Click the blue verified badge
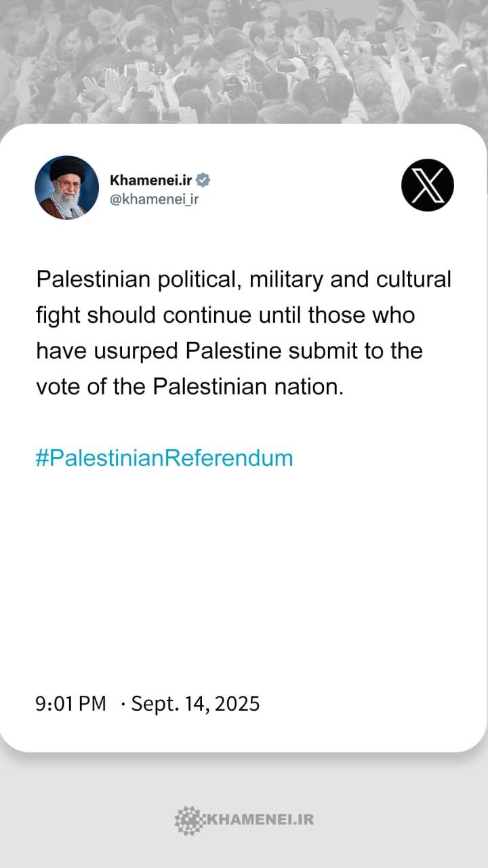The height and width of the screenshot is (868, 488). pyautogui.click(x=203, y=180)
